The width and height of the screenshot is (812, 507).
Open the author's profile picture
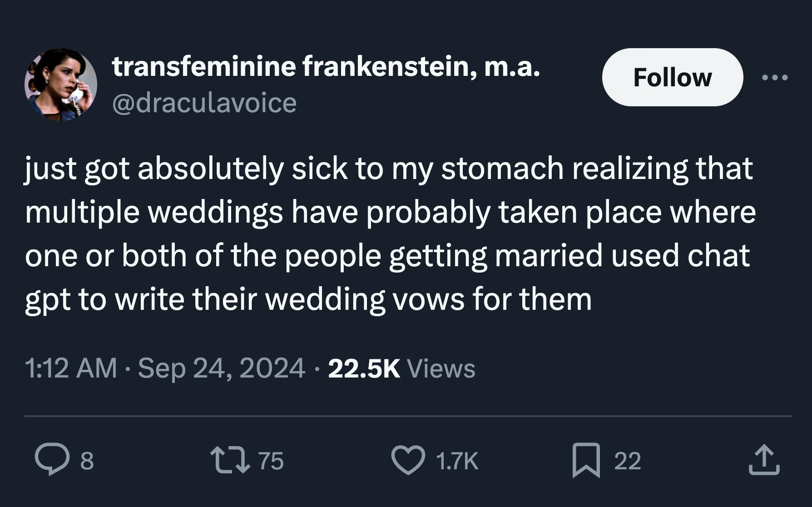click(61, 84)
